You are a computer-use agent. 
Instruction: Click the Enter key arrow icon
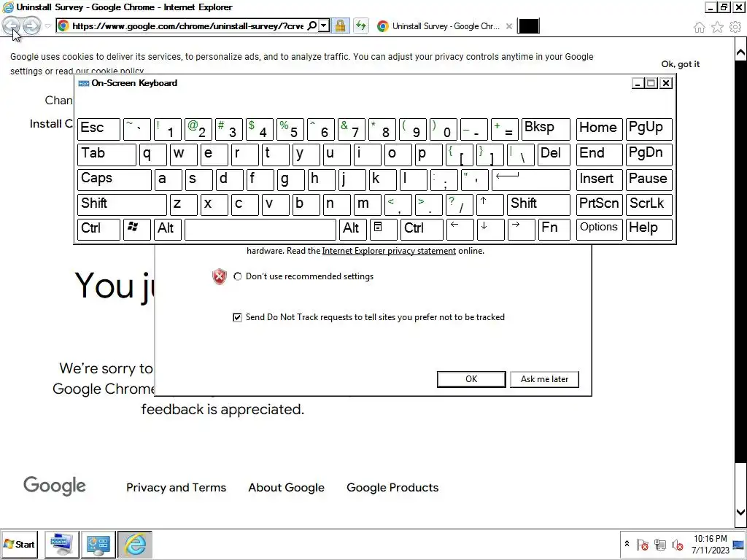coord(531,179)
